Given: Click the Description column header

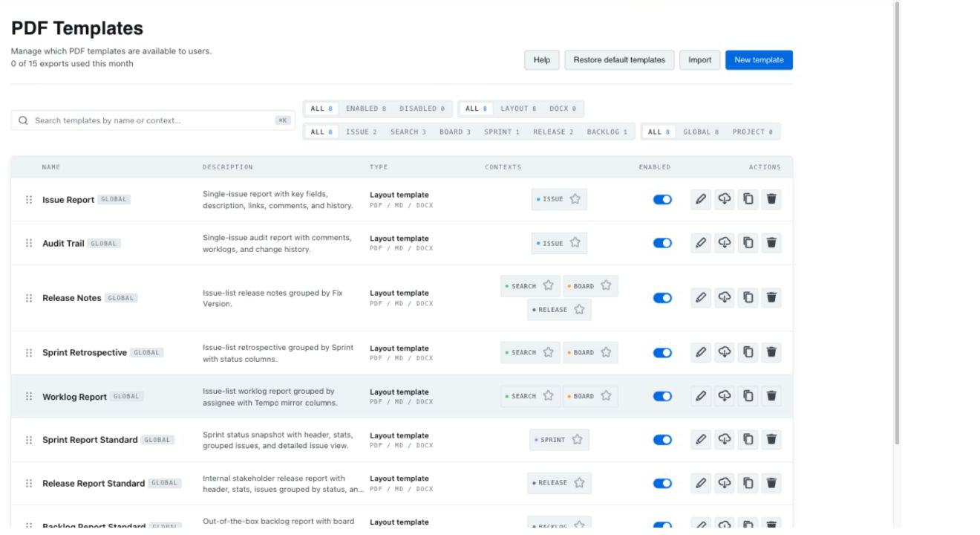Looking at the screenshot, I should pos(228,167).
